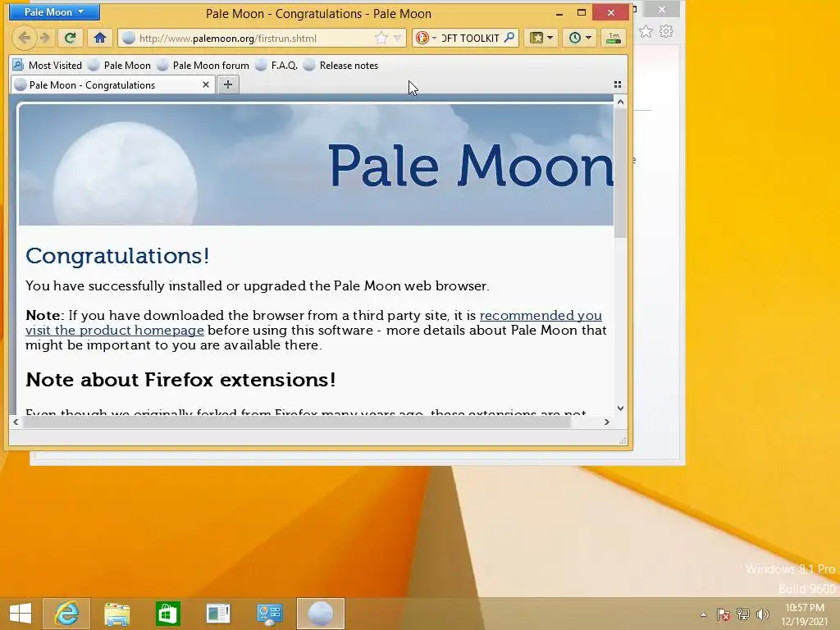The image size is (840, 630).
Task: Open Most Visited bookmarks folder
Action: tap(47, 66)
